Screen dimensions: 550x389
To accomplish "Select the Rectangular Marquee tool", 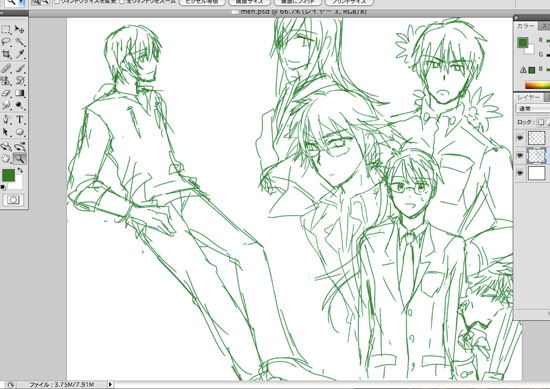I will click(7, 29).
